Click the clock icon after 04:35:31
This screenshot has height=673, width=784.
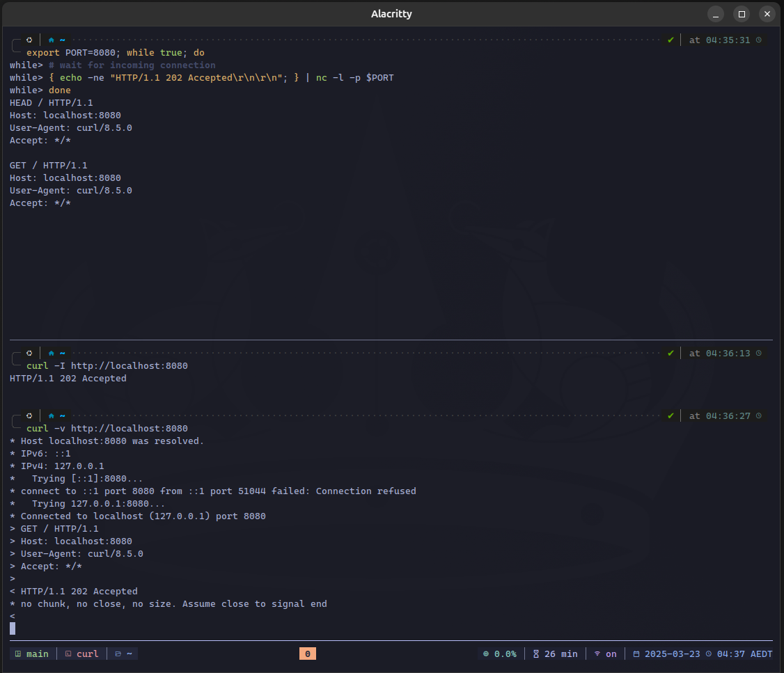tap(758, 40)
